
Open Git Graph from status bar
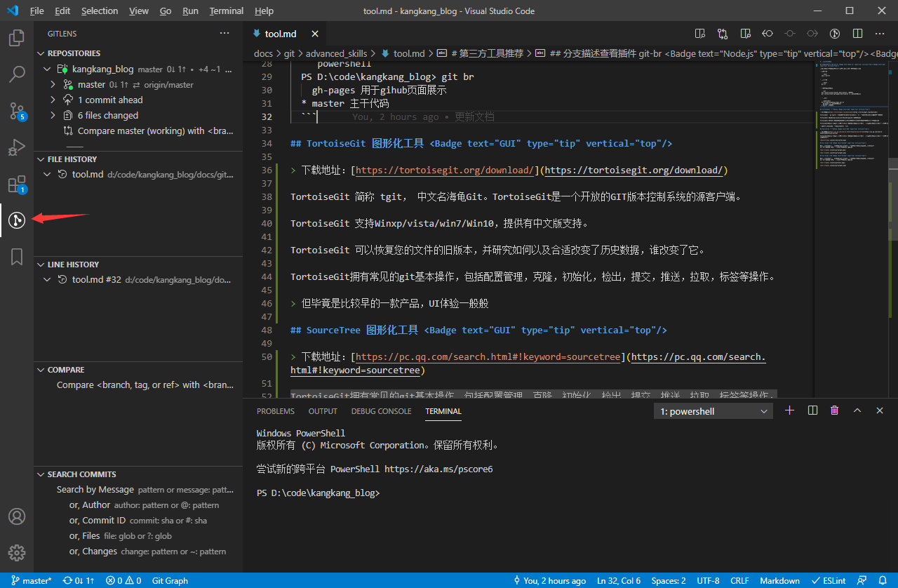coord(170,580)
